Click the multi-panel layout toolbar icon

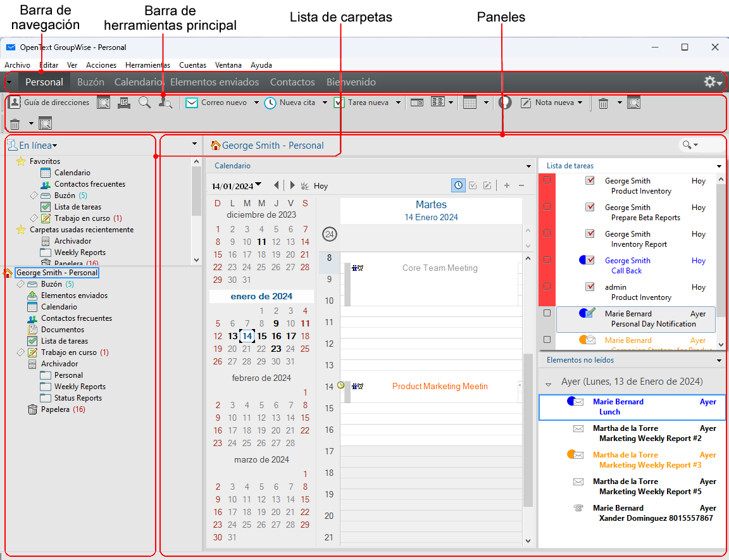438,103
